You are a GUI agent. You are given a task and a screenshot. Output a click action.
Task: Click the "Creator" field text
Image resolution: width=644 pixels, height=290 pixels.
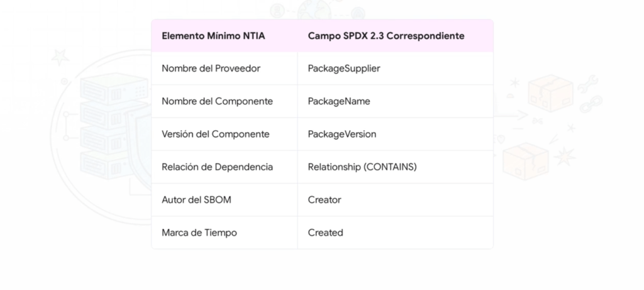click(x=324, y=199)
